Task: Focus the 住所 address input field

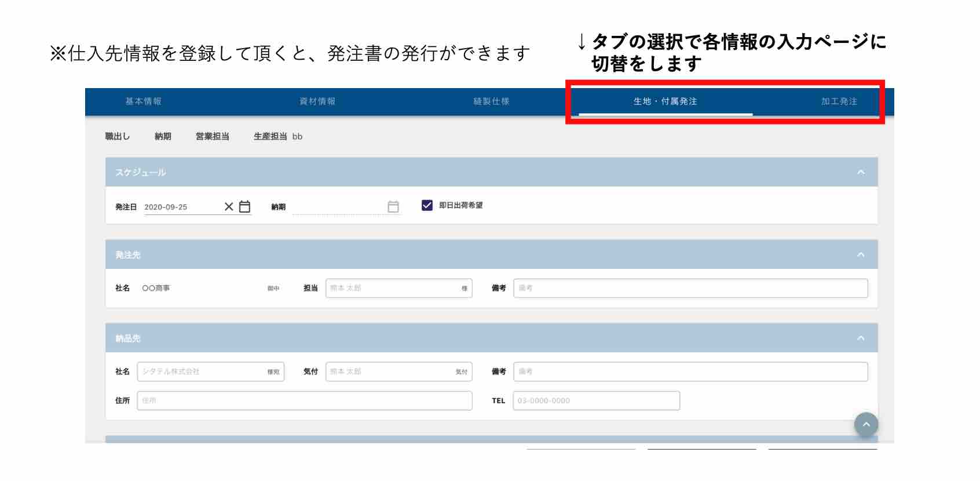Action: [305, 400]
